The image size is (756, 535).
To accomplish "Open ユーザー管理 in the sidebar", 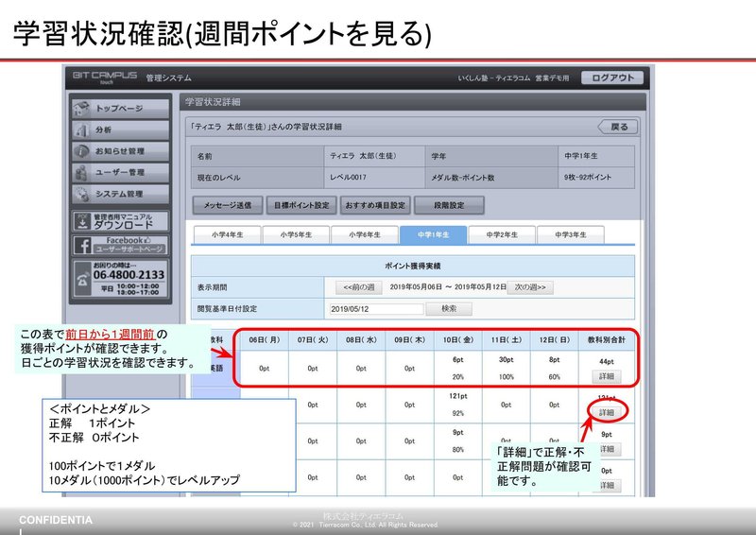I will 121,172.
